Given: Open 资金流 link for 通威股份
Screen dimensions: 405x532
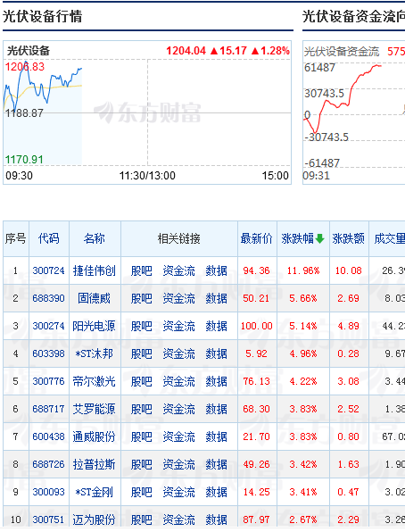Looking at the screenshot, I should coord(178,436).
